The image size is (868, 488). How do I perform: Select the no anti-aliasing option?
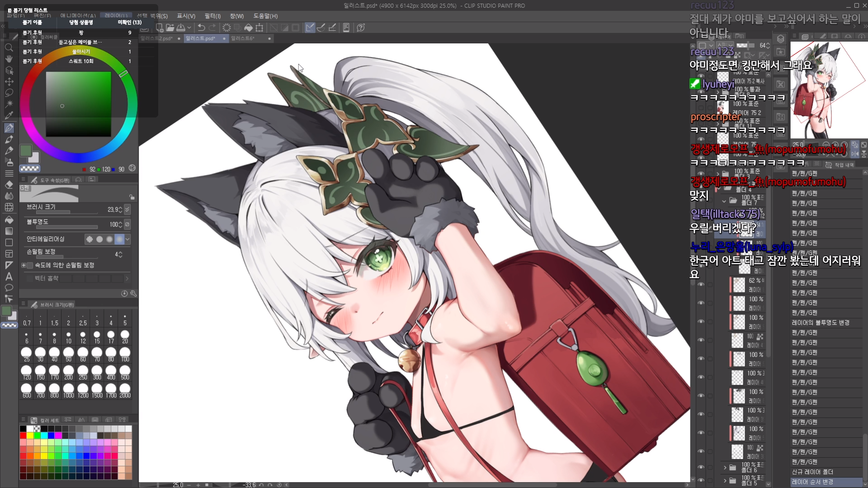90,239
